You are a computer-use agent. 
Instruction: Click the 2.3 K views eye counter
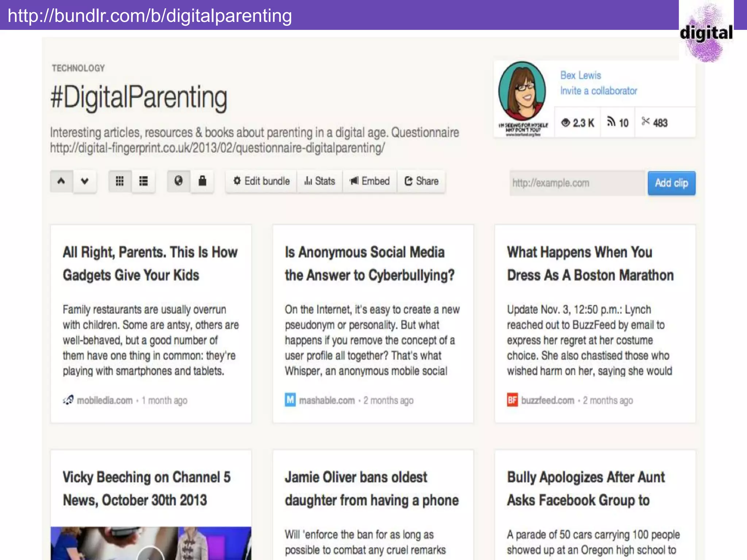pyautogui.click(x=578, y=123)
